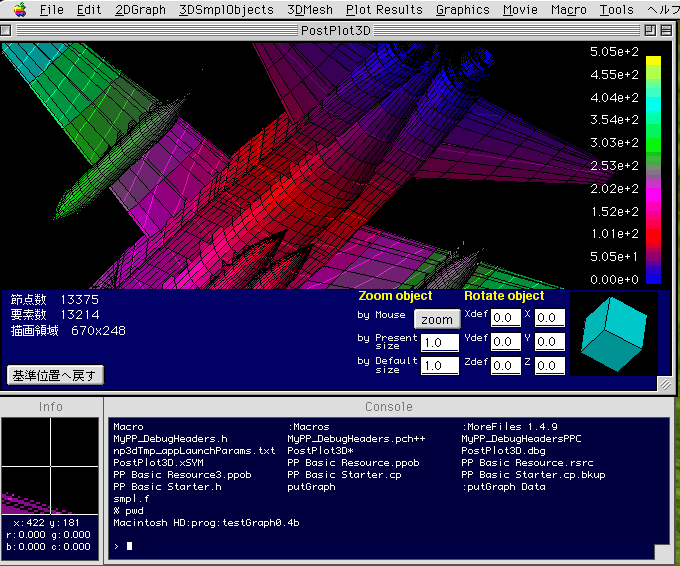This screenshot has width=680, height=566.
Task: Click the 基準位置へ戻す reset button
Action: click(x=55, y=375)
